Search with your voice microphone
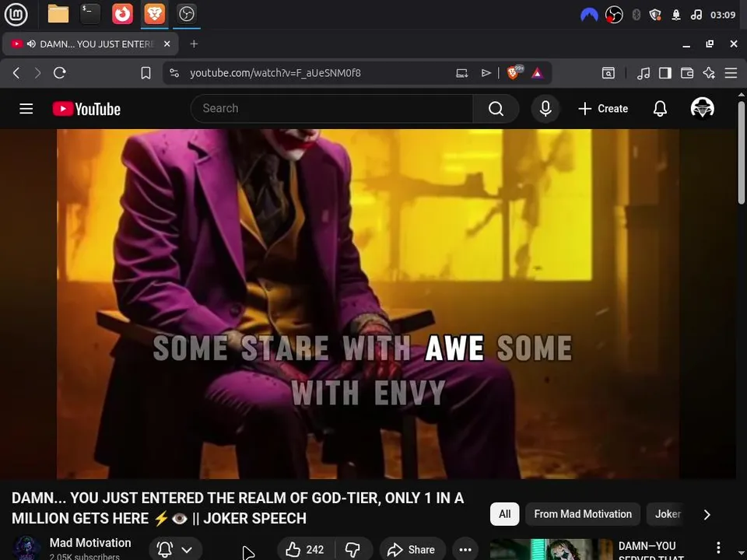The image size is (747, 560). 545,109
